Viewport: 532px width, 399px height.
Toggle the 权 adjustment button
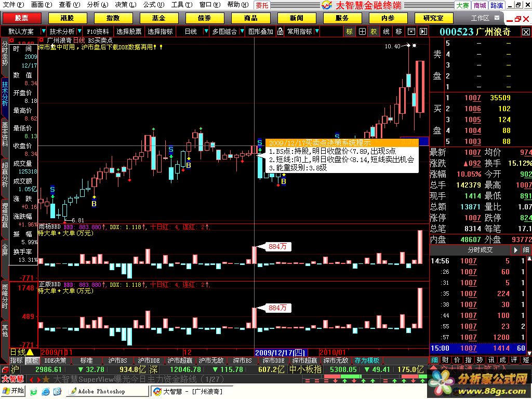(x=374, y=32)
